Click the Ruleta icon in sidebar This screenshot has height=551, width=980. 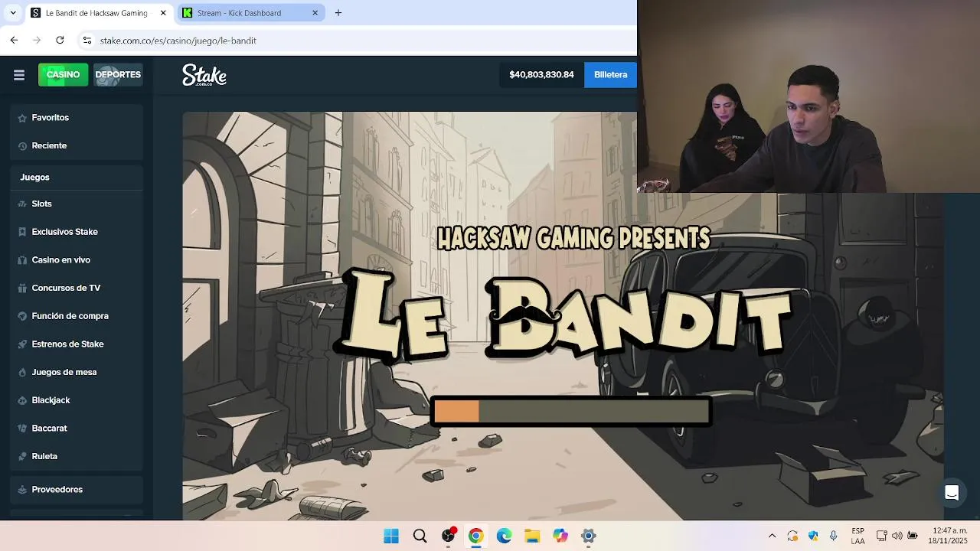[x=22, y=457]
